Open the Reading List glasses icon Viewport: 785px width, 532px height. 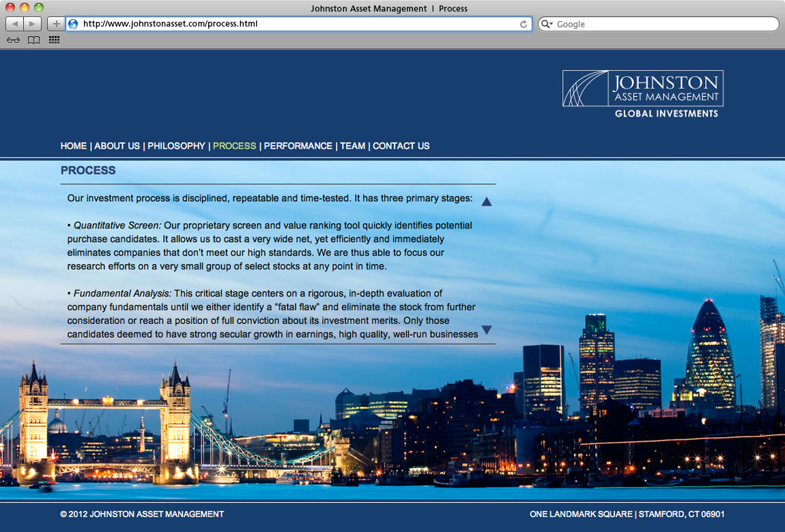13,40
